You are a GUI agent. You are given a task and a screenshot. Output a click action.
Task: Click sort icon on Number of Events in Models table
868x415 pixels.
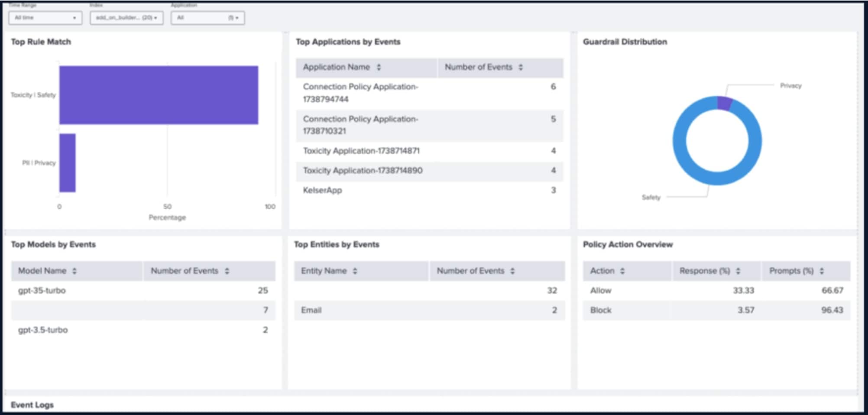(x=227, y=271)
